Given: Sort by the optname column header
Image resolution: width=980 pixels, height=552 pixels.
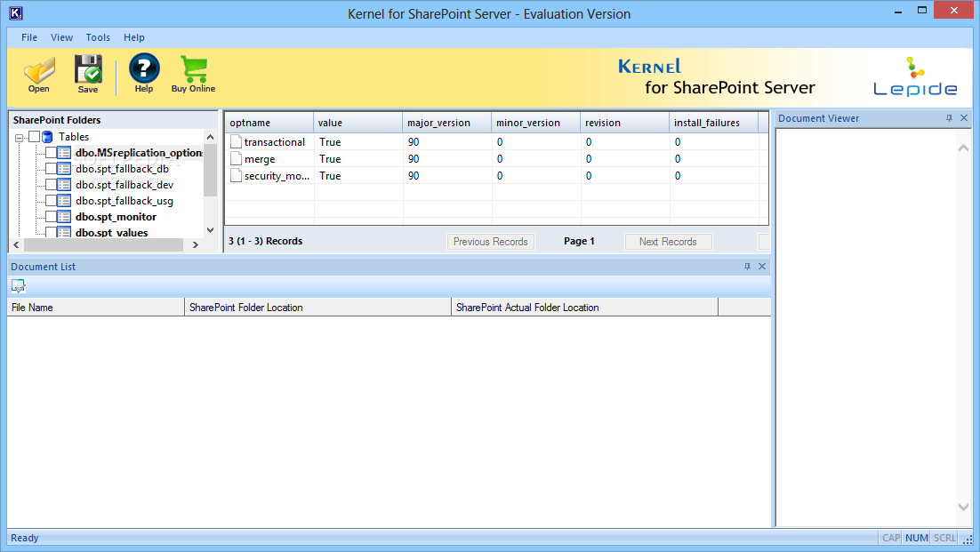Looking at the screenshot, I should [x=269, y=123].
